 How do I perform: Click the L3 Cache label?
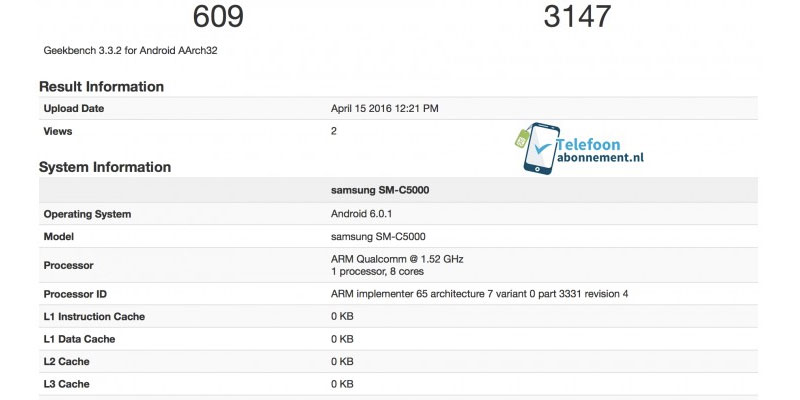click(66, 384)
